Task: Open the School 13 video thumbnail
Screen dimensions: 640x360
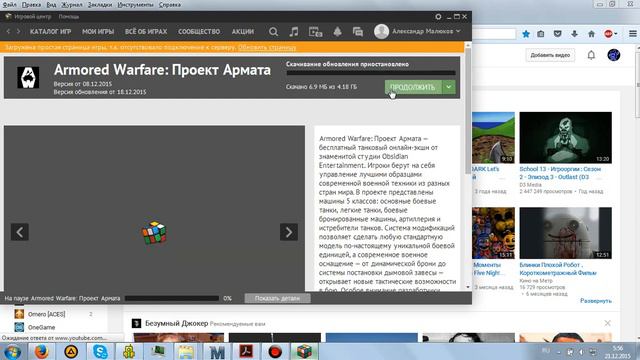Action: point(565,138)
